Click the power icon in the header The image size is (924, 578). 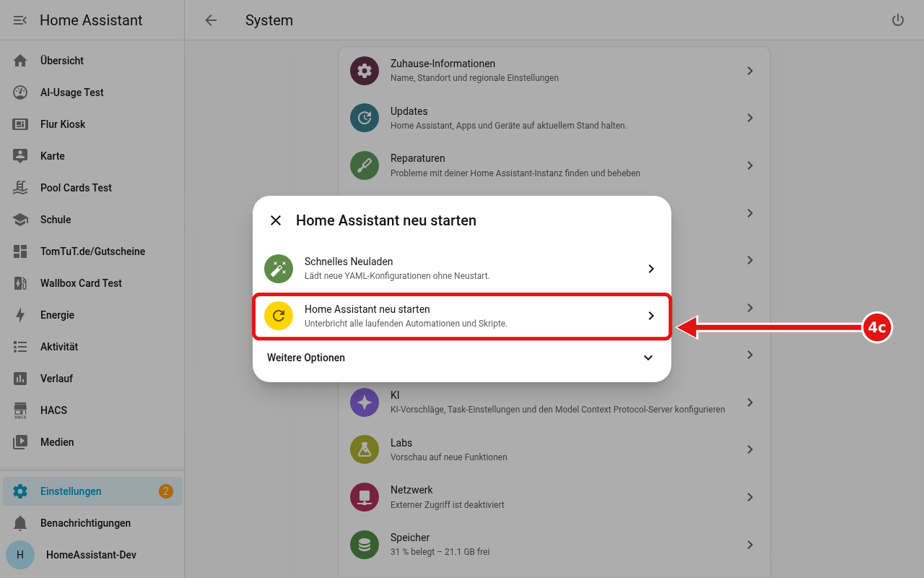coord(898,20)
